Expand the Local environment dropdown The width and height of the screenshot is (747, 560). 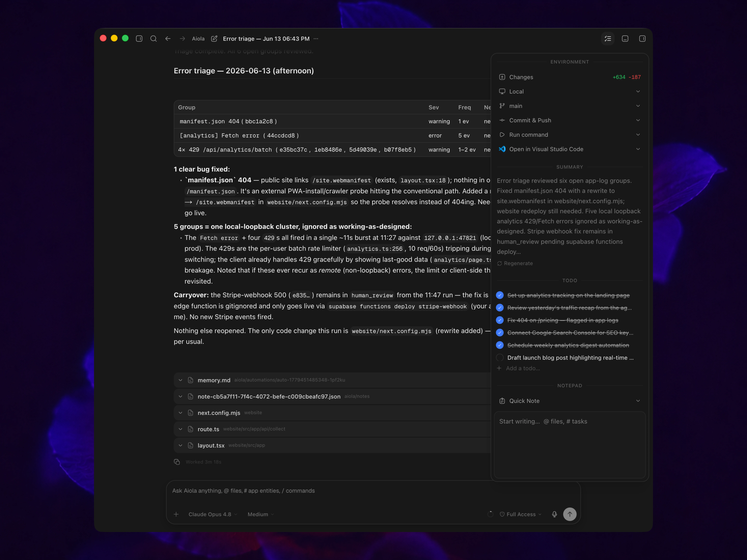tap(638, 92)
